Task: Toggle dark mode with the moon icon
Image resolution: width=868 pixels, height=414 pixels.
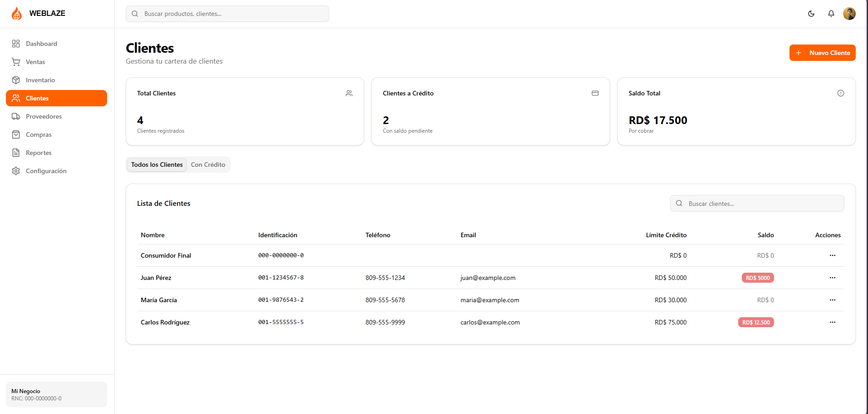Action: pyautogui.click(x=811, y=14)
